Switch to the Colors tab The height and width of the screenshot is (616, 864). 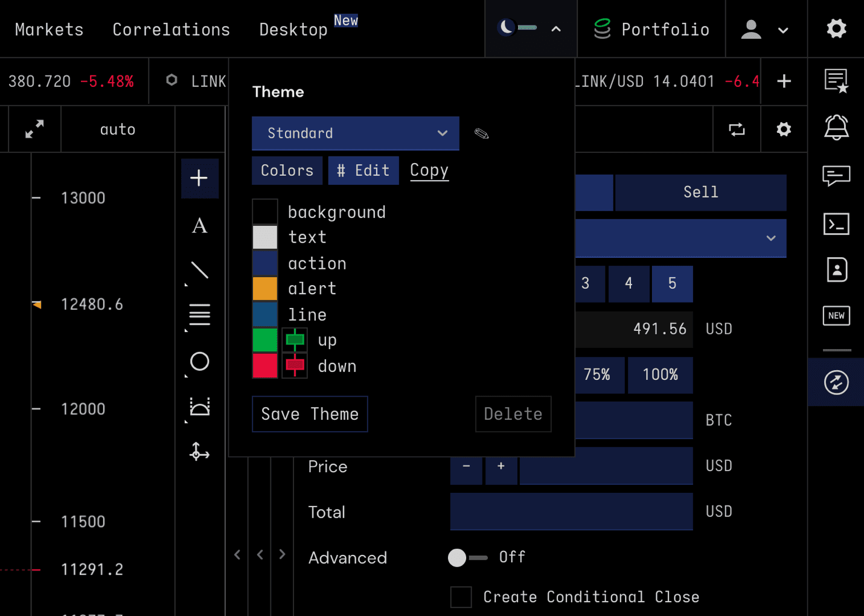pyautogui.click(x=287, y=170)
